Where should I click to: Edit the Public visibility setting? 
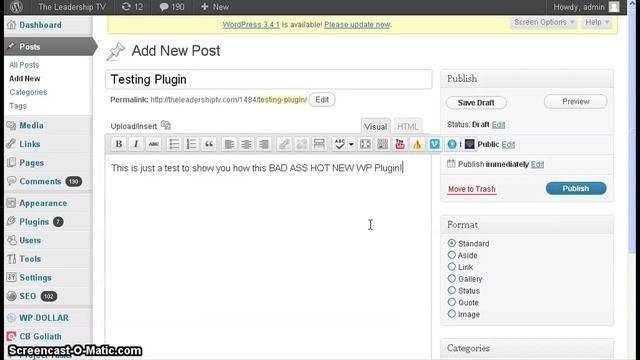(x=508, y=144)
